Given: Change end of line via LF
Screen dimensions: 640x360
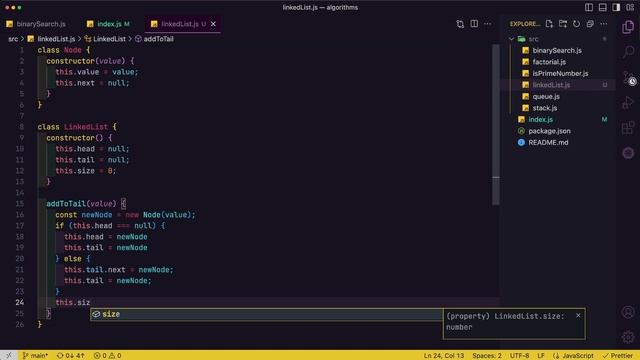Looking at the screenshot, I should pyautogui.click(x=541, y=356).
